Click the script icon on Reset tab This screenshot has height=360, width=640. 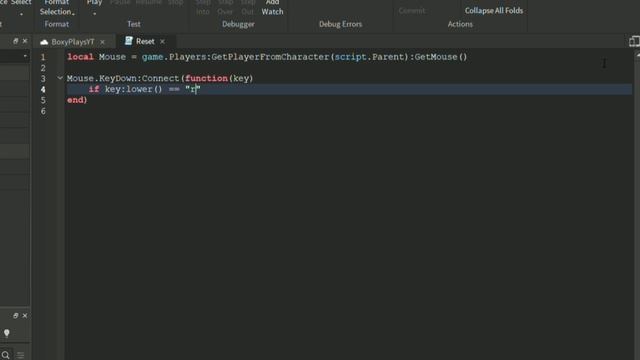[129, 41]
